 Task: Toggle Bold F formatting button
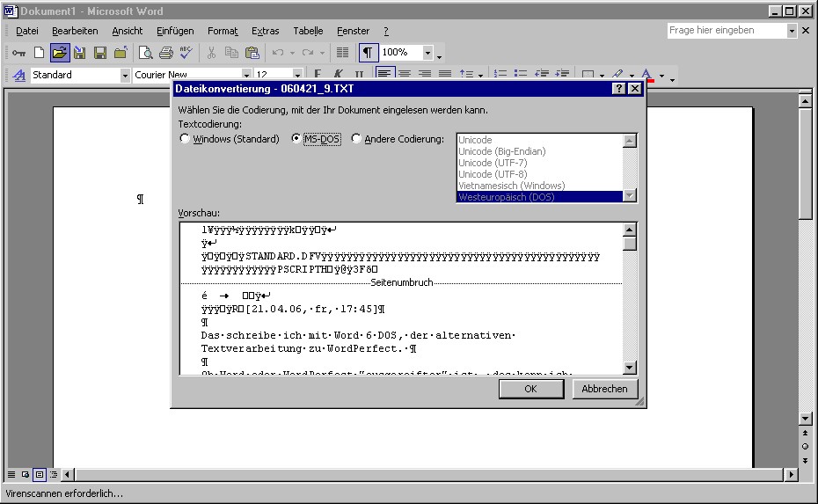pos(318,75)
